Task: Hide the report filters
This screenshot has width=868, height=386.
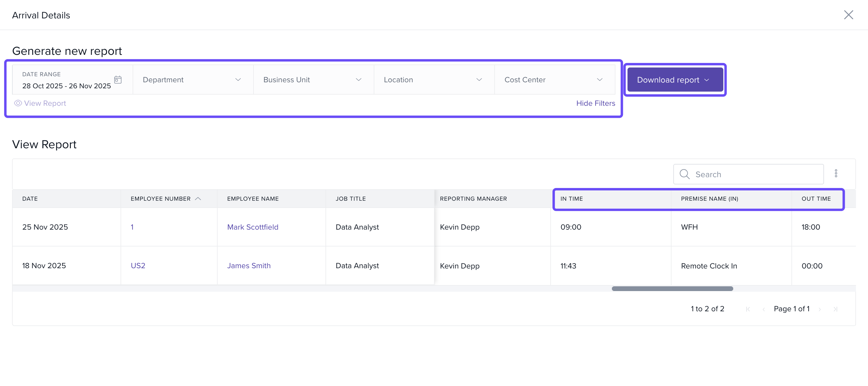Action: [596, 103]
